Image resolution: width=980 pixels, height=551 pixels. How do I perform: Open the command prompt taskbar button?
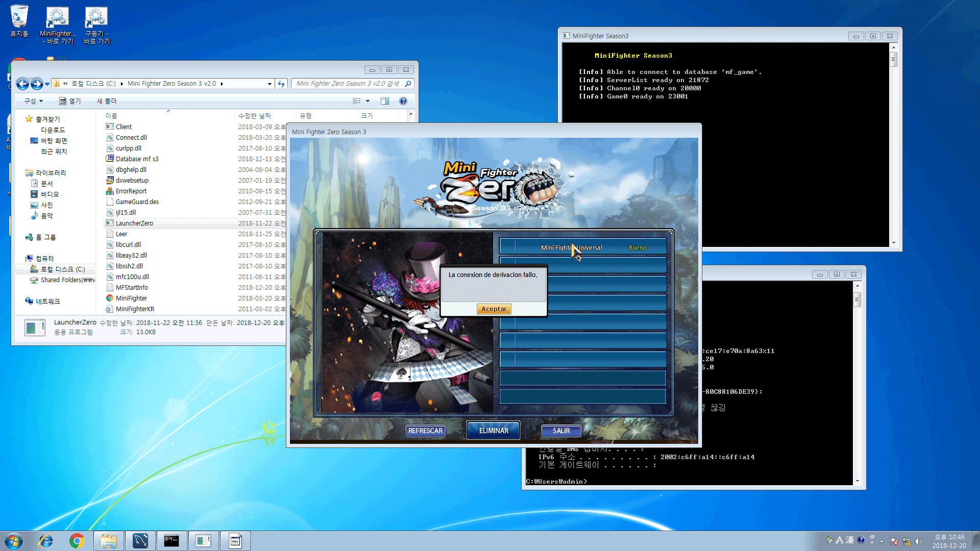point(171,541)
